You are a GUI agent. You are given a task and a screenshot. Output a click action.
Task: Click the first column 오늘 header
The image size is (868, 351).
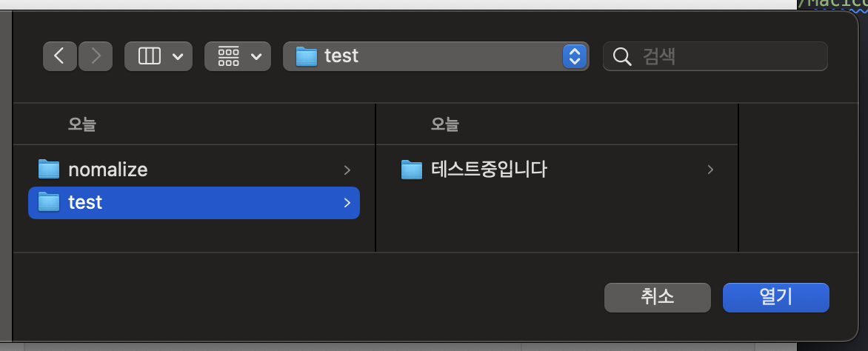pos(82,124)
